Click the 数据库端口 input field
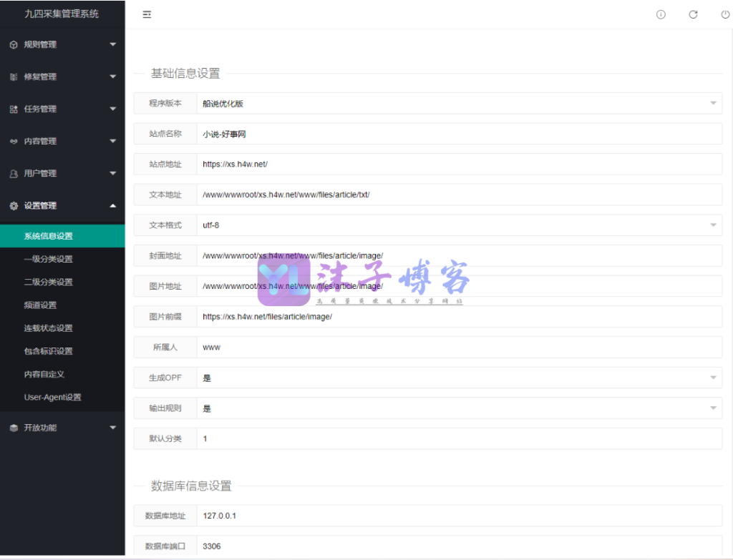This screenshot has width=733, height=560. 459,546
